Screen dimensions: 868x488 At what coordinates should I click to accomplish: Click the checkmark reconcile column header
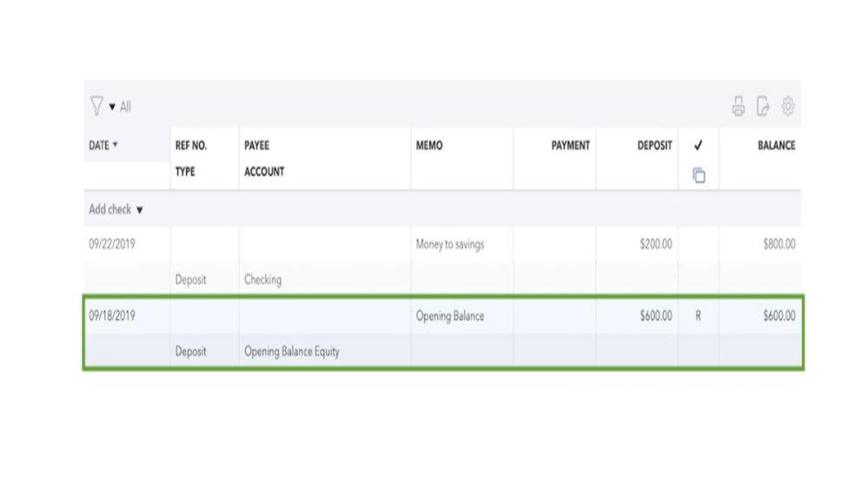699,146
